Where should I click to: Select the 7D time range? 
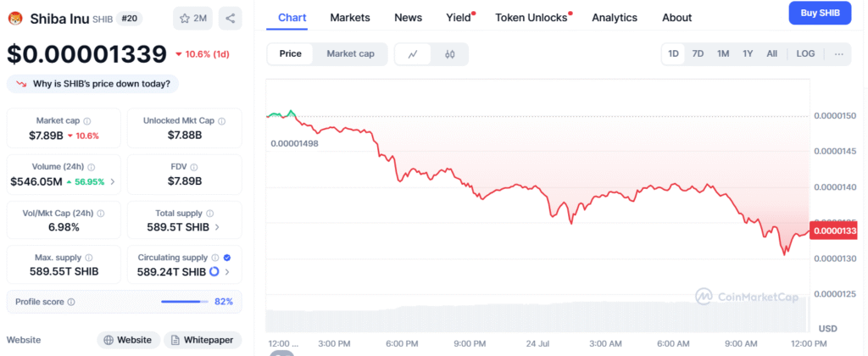tap(698, 53)
